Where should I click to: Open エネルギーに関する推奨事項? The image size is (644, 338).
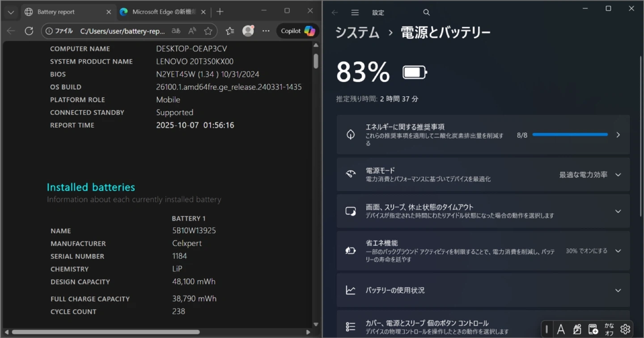(x=483, y=134)
